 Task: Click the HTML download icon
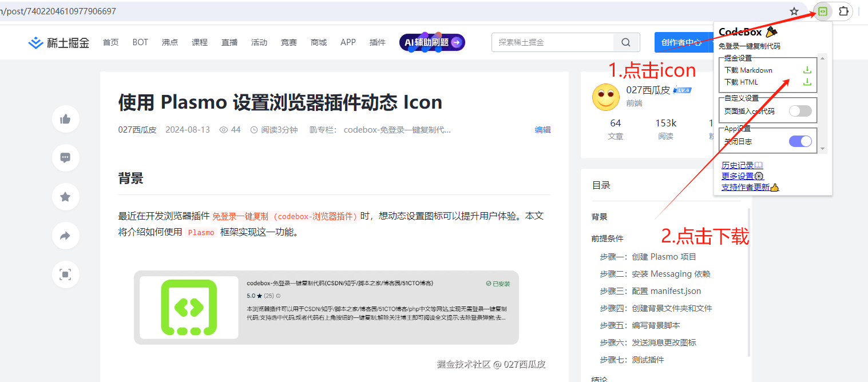pyautogui.click(x=807, y=82)
